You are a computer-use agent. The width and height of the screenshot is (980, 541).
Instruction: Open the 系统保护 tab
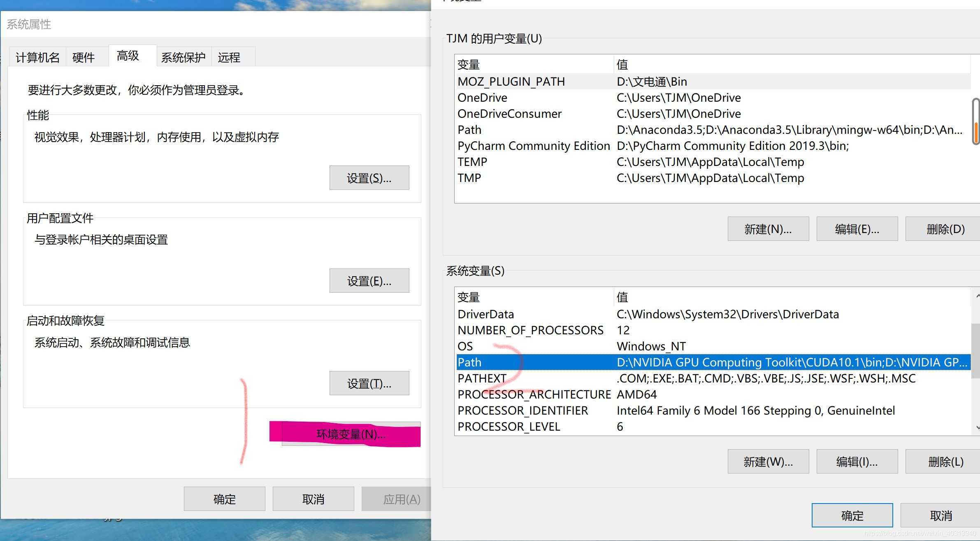click(x=183, y=57)
